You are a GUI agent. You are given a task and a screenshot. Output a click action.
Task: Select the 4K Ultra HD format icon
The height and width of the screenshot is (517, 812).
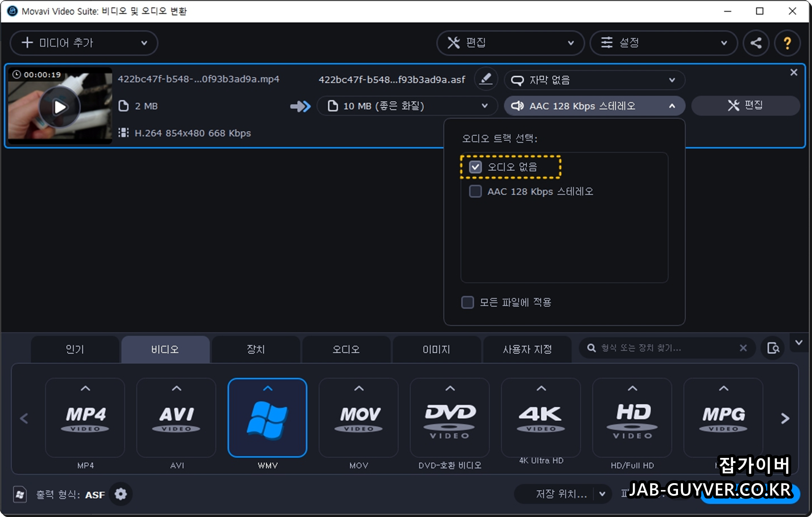[541, 418]
